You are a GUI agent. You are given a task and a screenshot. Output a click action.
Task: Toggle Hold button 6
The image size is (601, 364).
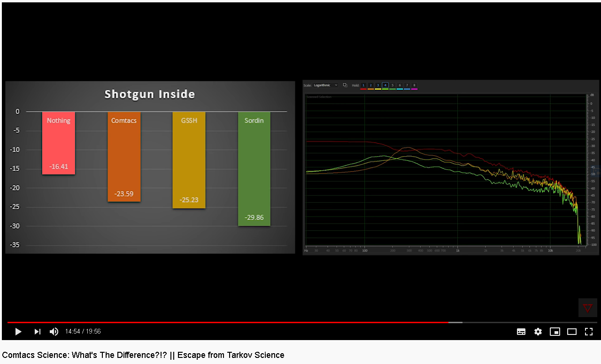400,85
